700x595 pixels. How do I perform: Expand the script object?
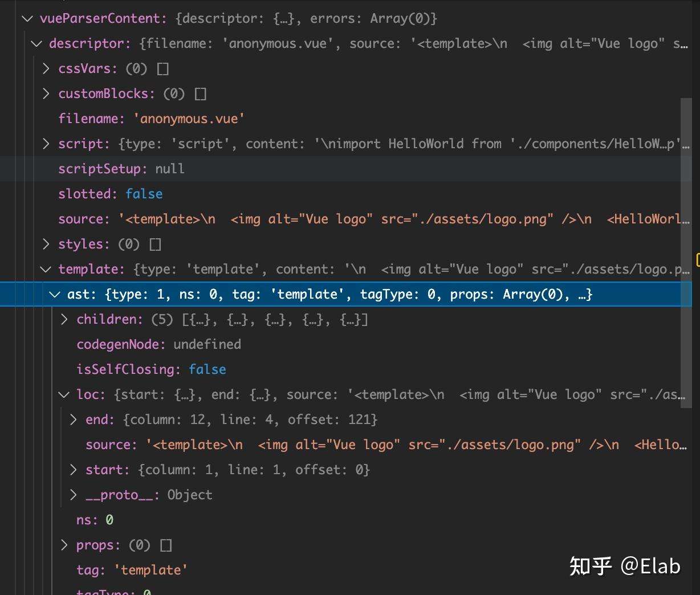[46, 144]
